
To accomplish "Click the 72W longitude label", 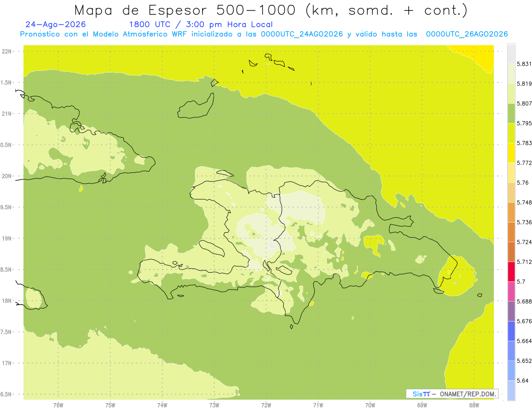I will pos(266,405).
